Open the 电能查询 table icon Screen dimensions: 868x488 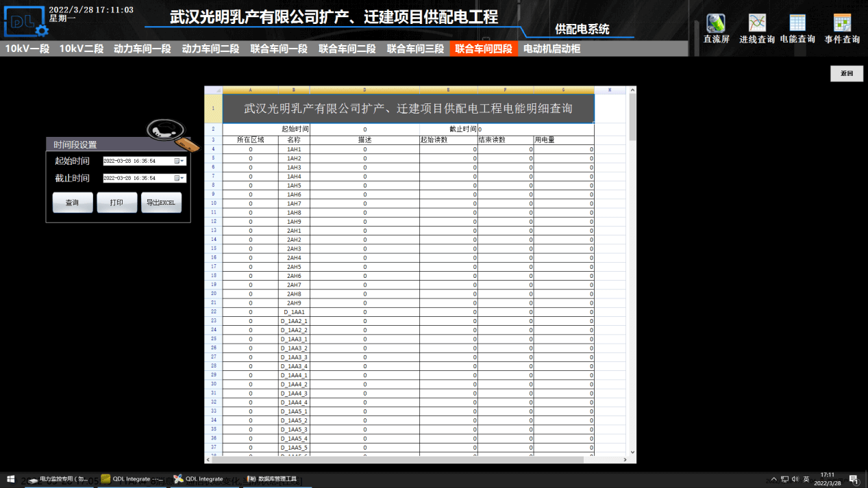[797, 23]
